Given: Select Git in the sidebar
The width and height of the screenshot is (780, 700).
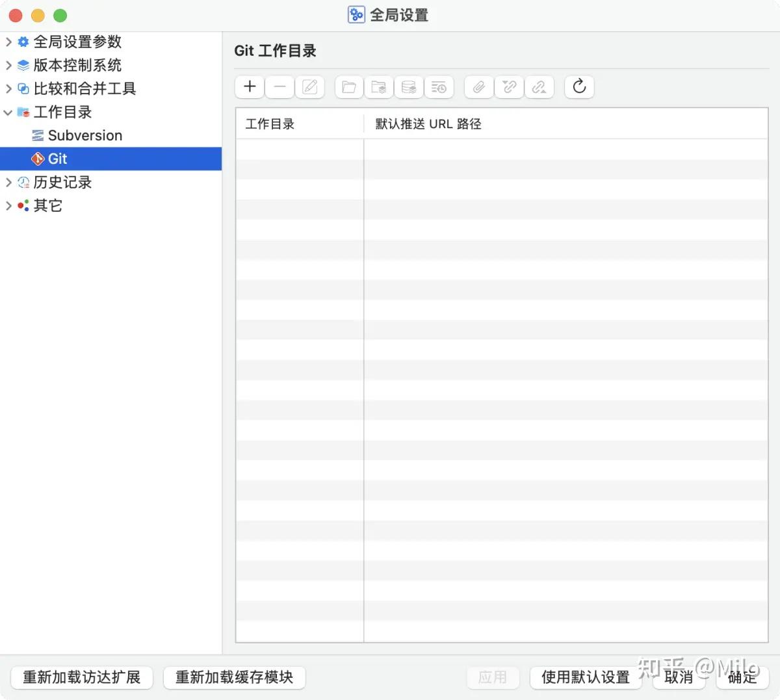Looking at the screenshot, I should tap(57, 158).
